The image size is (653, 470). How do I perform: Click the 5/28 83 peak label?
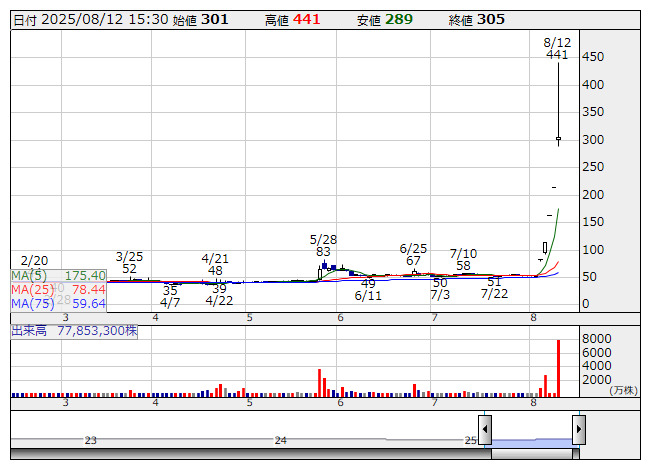[x=323, y=246]
